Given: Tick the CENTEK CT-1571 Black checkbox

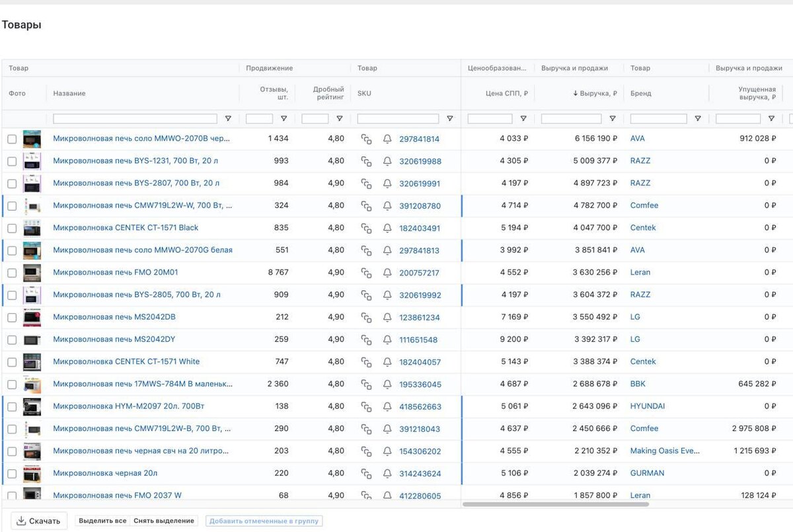Looking at the screenshot, I should (x=12, y=228).
